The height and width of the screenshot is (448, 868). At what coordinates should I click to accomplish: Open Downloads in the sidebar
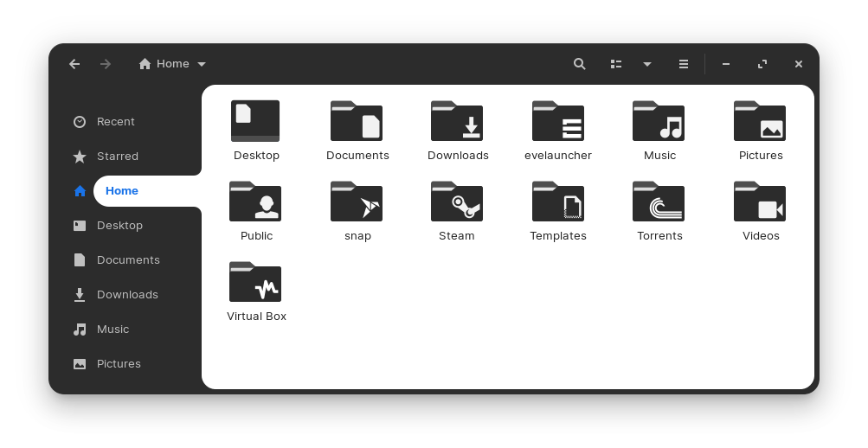116,295
